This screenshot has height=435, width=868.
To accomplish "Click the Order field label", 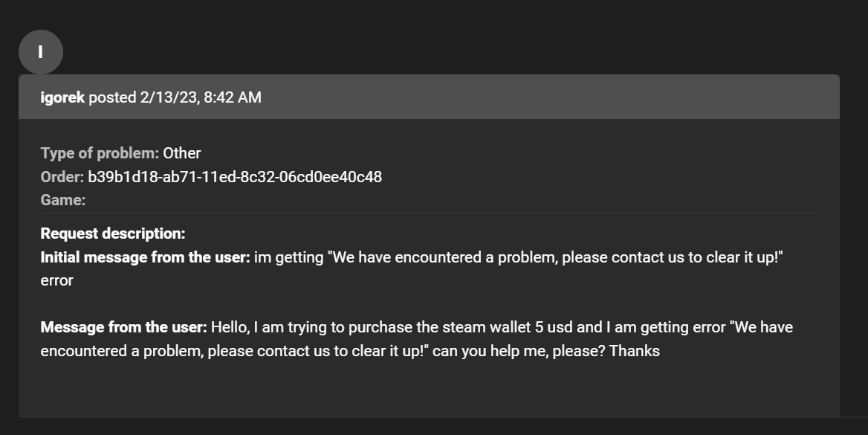I will 62,177.
